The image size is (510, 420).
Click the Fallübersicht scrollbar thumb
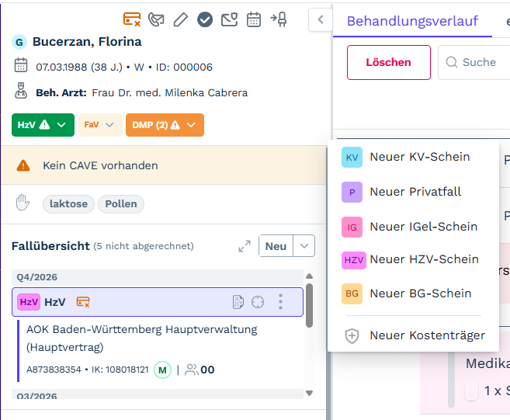(x=309, y=305)
